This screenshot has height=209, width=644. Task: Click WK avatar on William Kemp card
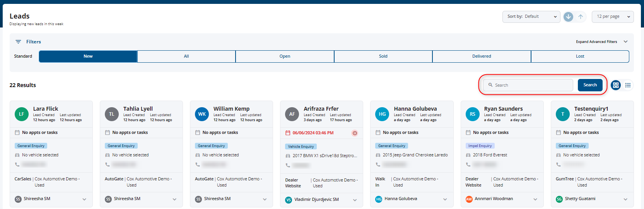[202, 114]
